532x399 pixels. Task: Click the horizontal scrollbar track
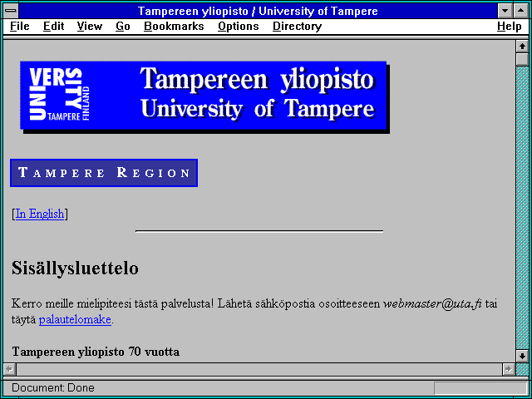point(259,369)
